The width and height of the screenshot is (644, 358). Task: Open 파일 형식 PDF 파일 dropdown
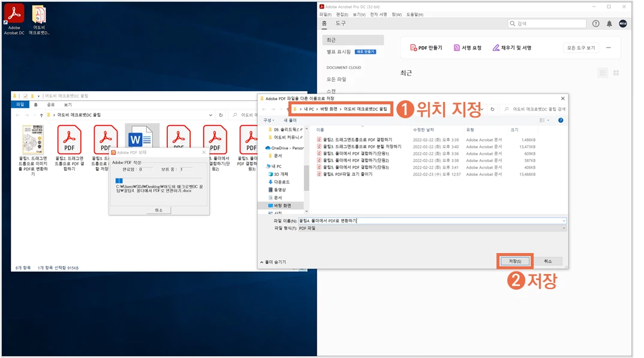point(432,228)
